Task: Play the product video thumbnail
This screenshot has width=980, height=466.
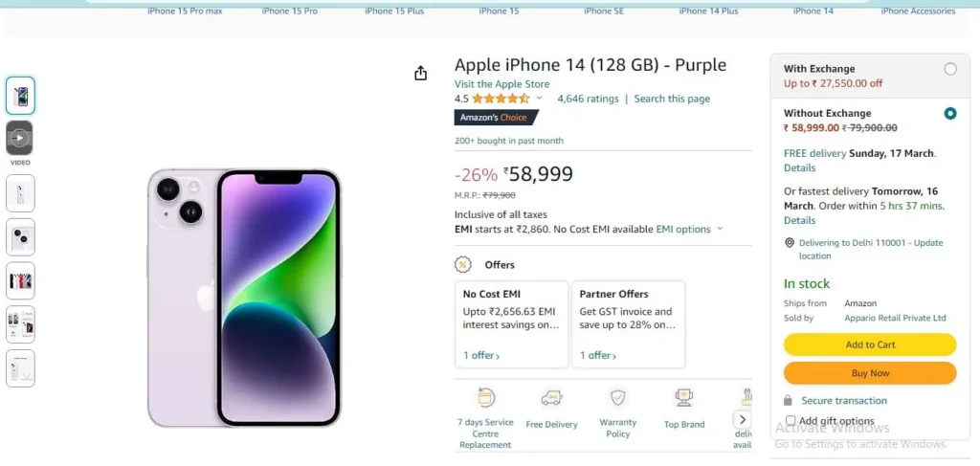Action: [x=19, y=138]
